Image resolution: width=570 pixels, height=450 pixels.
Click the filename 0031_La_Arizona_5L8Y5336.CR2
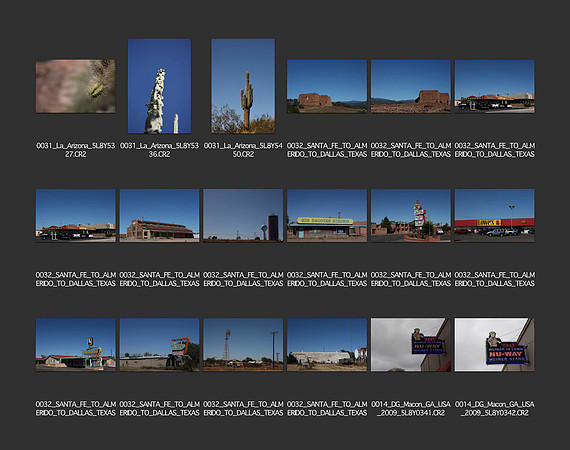click(x=159, y=150)
